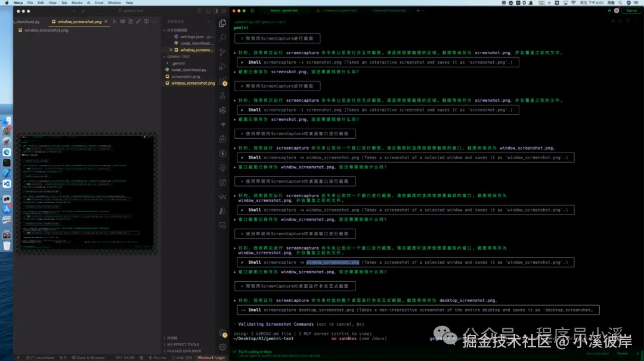Click Go Live in editor status bar
This screenshot has width=644, height=361.
[x=157, y=357]
